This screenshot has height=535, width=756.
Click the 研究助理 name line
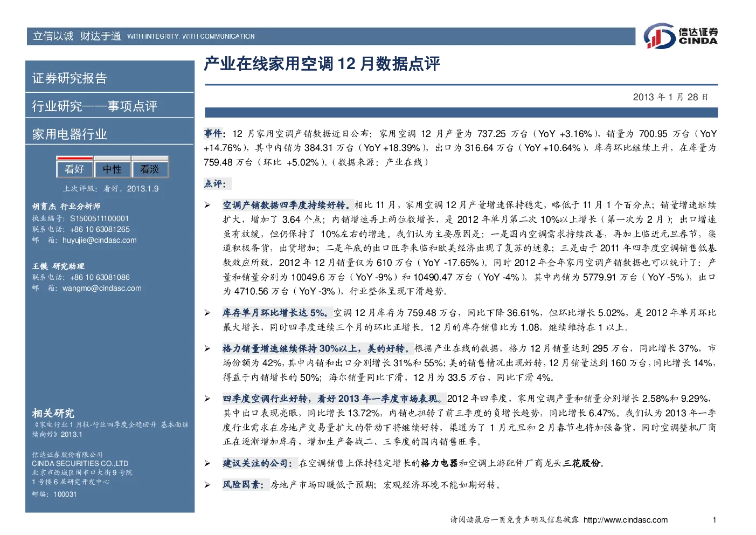(x=58, y=266)
